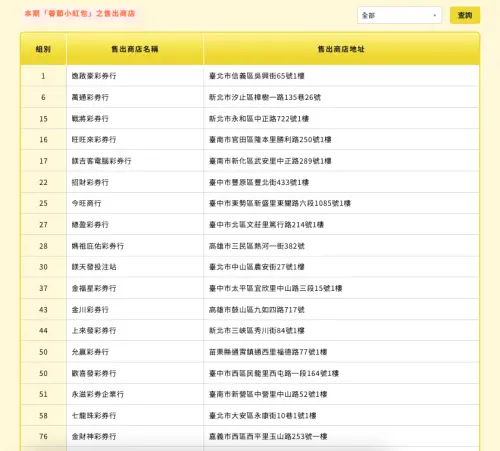Click group number 6 for 萬通彩券行
Screen dimensions: 500x451
pyautogui.click(x=43, y=97)
